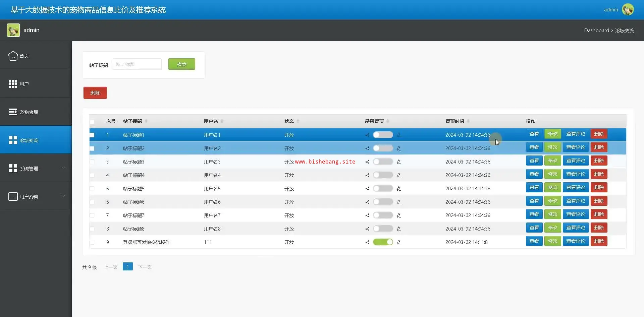Image resolution: width=644 pixels, height=317 pixels.
Task: Open 论坛交流 in the sidebar menu
Action: 29,140
